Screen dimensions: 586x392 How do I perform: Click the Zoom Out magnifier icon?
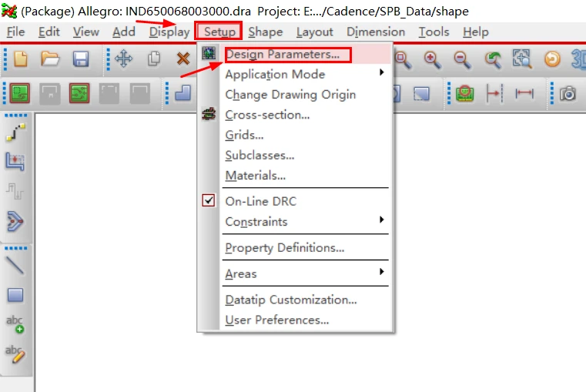point(462,60)
